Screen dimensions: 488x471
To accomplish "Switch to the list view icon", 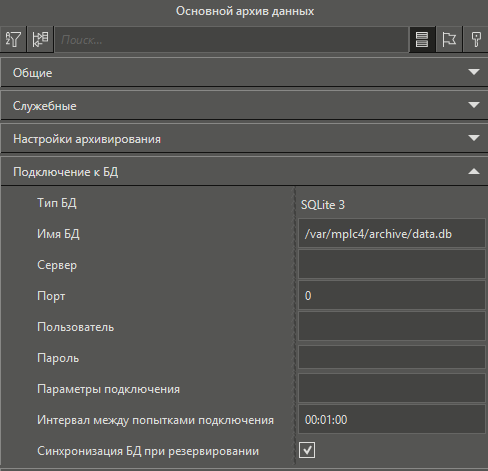I will coord(422,39).
